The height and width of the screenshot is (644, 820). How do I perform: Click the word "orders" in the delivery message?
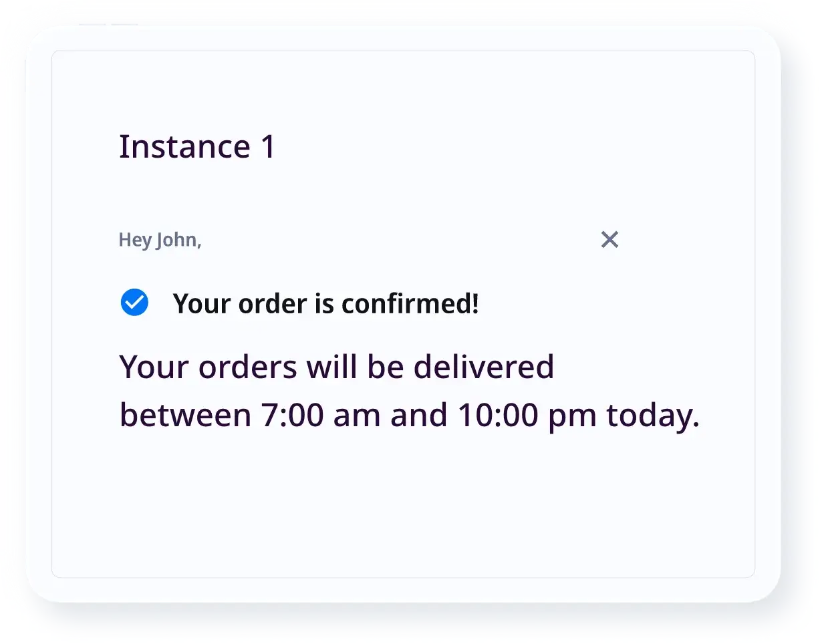248,367
